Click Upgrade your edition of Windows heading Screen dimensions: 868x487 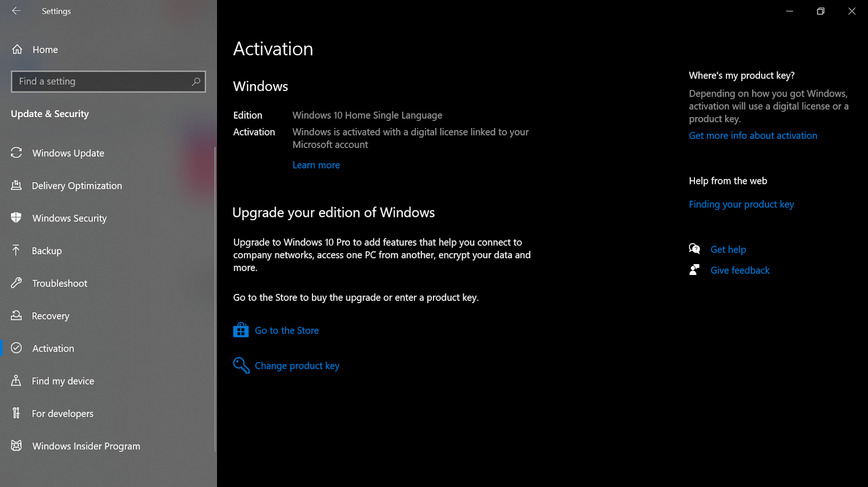coord(334,213)
